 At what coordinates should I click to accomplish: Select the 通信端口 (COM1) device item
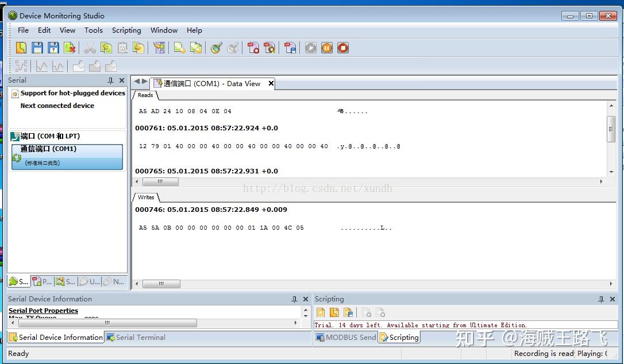[67, 157]
